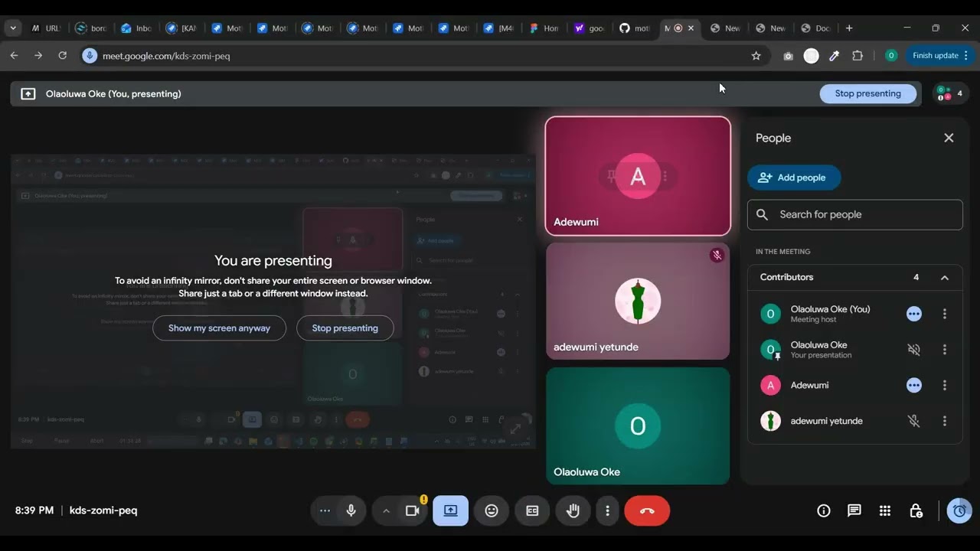Screen dimensions: 980x551
Task: Open more actions for Olaoluwa Oke presentation
Action: [945, 350]
